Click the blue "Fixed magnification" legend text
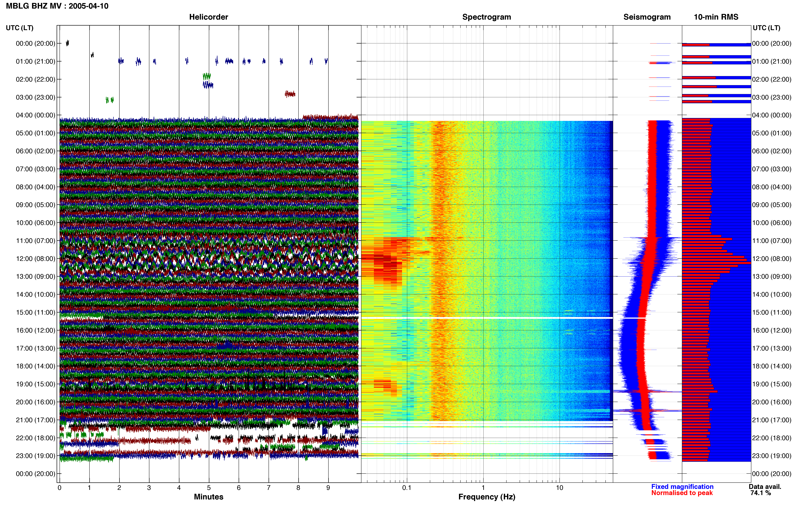The height and width of the screenshot is (508, 812). pyautogui.click(x=682, y=486)
